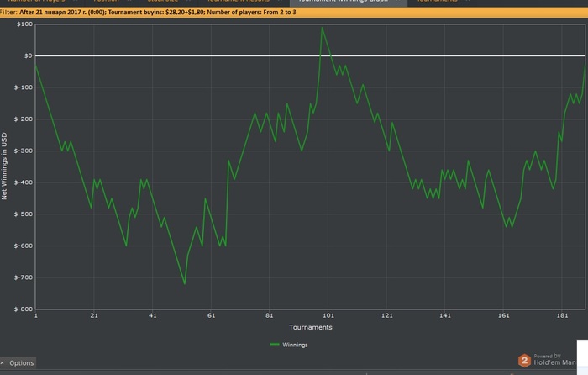This screenshot has height=375, width=588.
Task: Toggle the Winnings legend entry
Action: coord(289,345)
